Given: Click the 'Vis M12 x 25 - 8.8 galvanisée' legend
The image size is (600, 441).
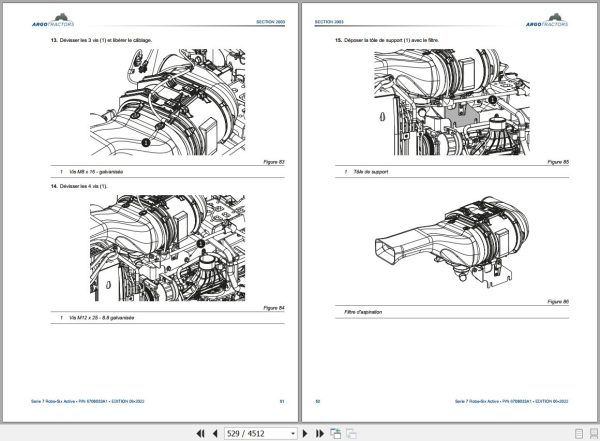Looking at the screenshot, I should (102, 318).
